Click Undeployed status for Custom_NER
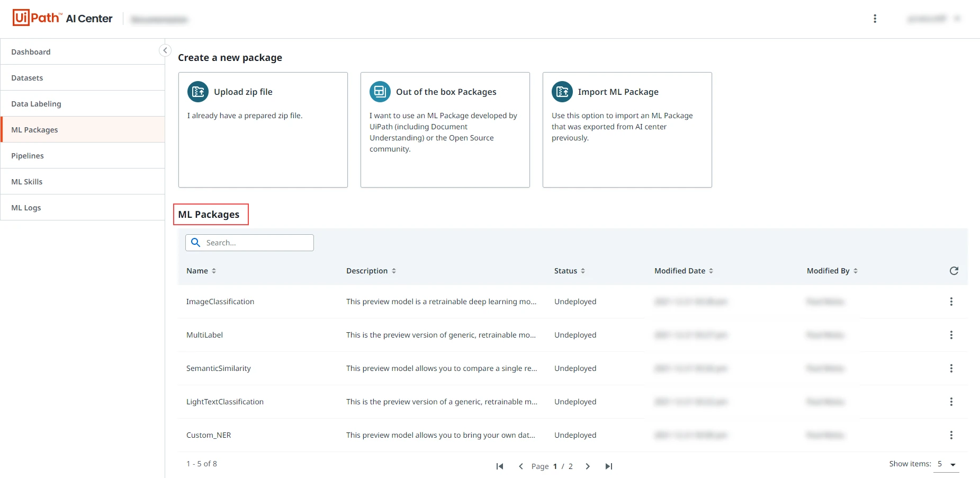The width and height of the screenshot is (980, 478). click(x=576, y=435)
